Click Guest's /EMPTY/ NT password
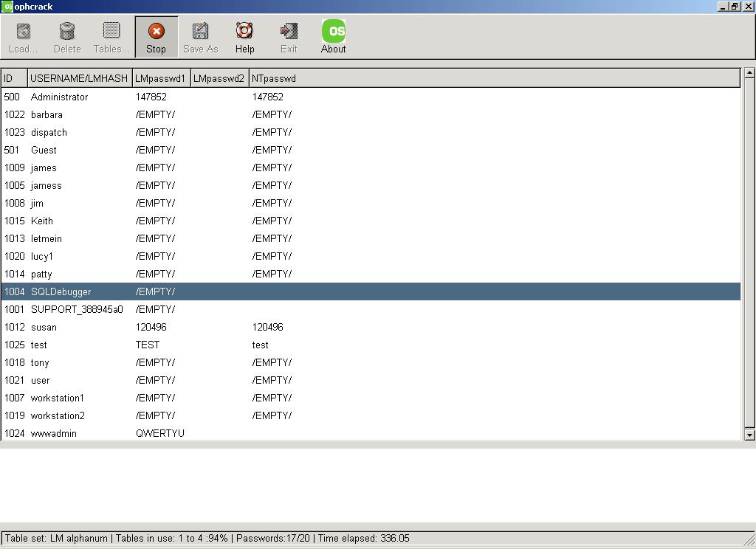 point(272,150)
